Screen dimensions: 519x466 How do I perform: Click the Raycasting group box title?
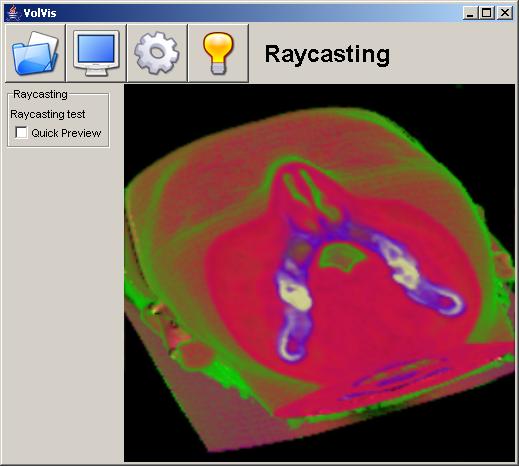coord(40,94)
